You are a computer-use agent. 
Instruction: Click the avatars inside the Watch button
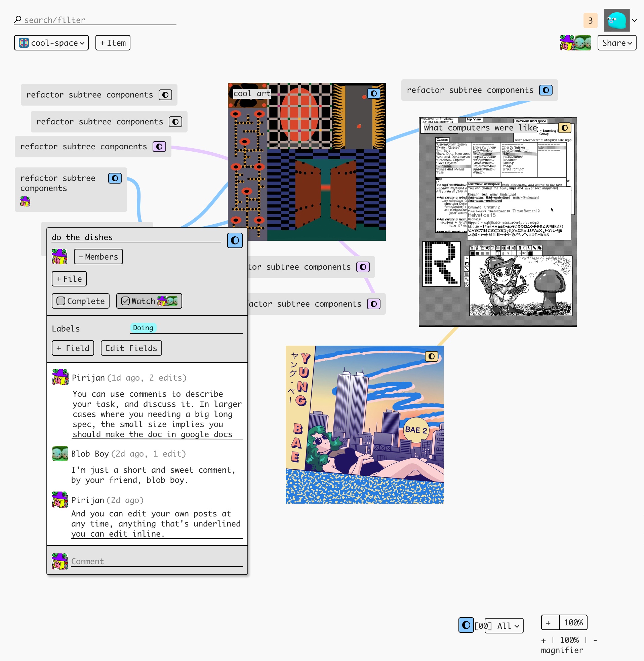point(167,301)
